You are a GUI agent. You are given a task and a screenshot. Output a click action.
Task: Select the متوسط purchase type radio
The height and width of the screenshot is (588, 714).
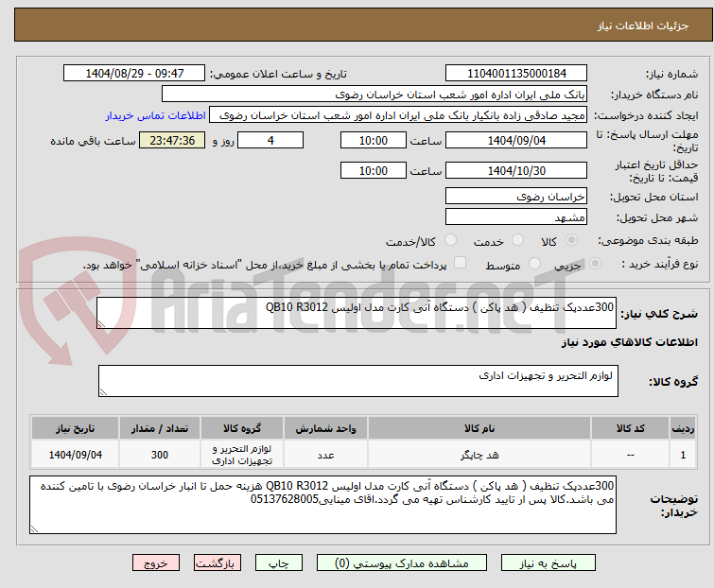pos(534,264)
